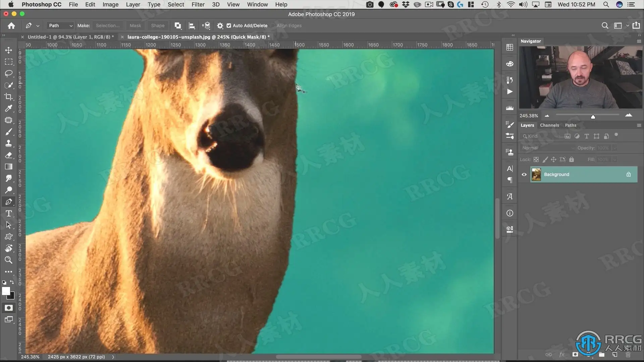This screenshot has width=644, height=362.
Task: Click the foreground color swatch
Action: click(x=6, y=291)
